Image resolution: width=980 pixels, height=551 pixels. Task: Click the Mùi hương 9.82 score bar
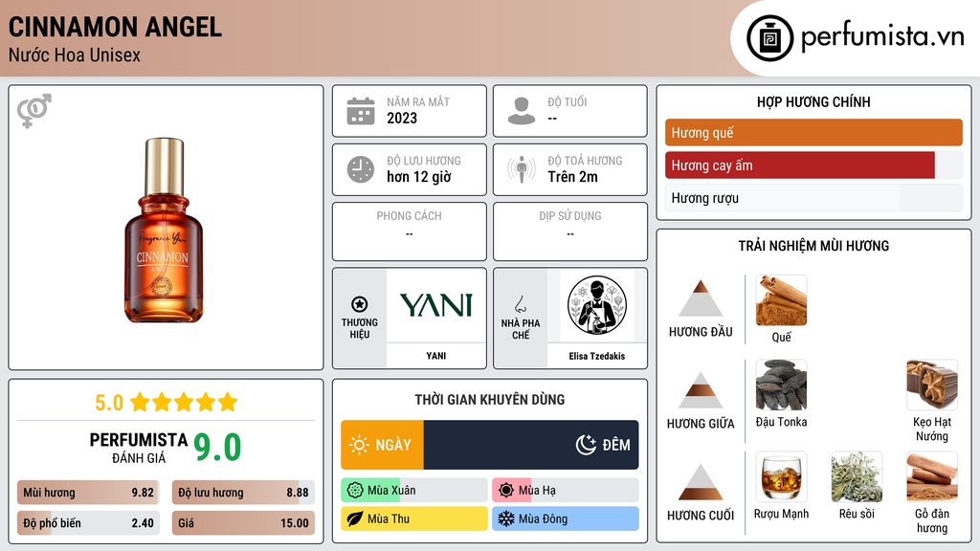pos(88,493)
